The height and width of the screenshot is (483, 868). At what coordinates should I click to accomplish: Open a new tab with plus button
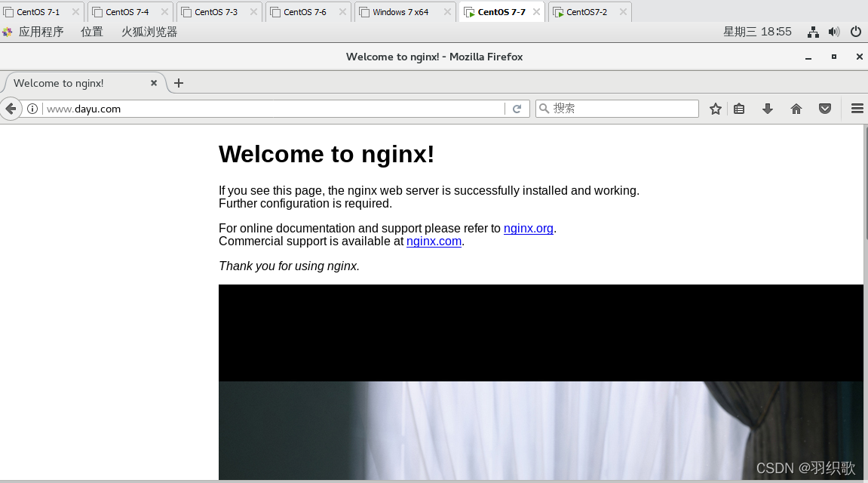point(178,83)
